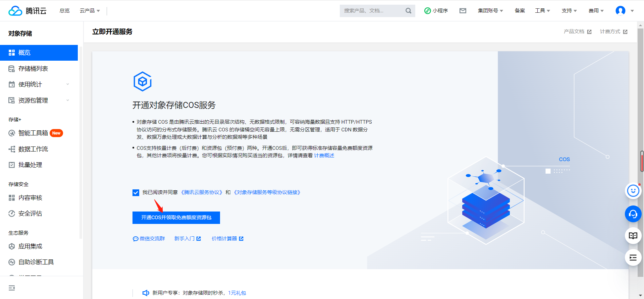Click the 存储桶列表 bucket icon
Image resolution: width=644 pixels, height=299 pixels.
[12, 69]
